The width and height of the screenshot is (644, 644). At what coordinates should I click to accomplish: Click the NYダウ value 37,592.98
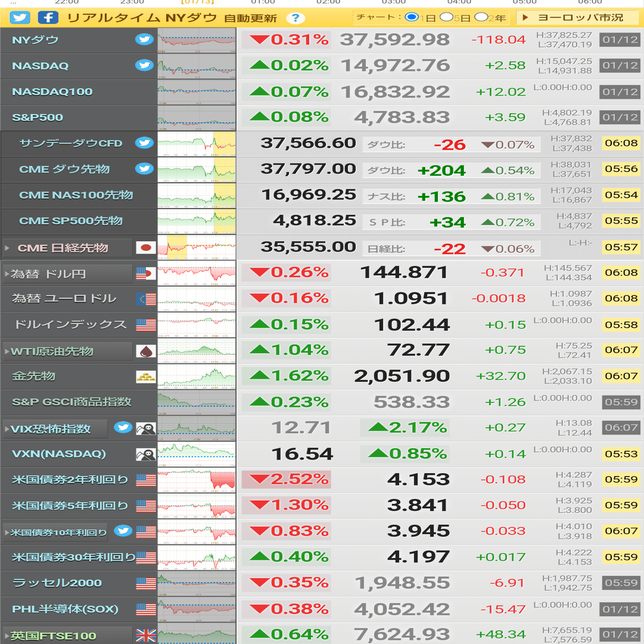pos(395,40)
